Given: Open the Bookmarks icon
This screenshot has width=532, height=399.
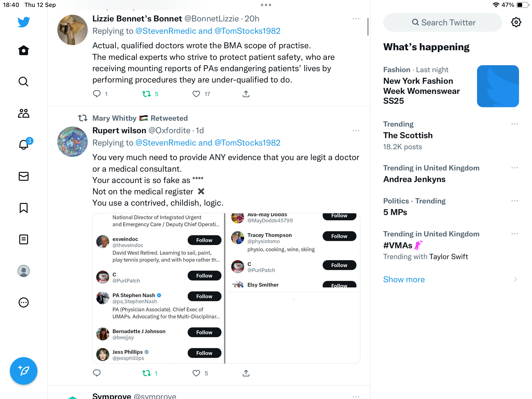Looking at the screenshot, I should pyautogui.click(x=24, y=208).
